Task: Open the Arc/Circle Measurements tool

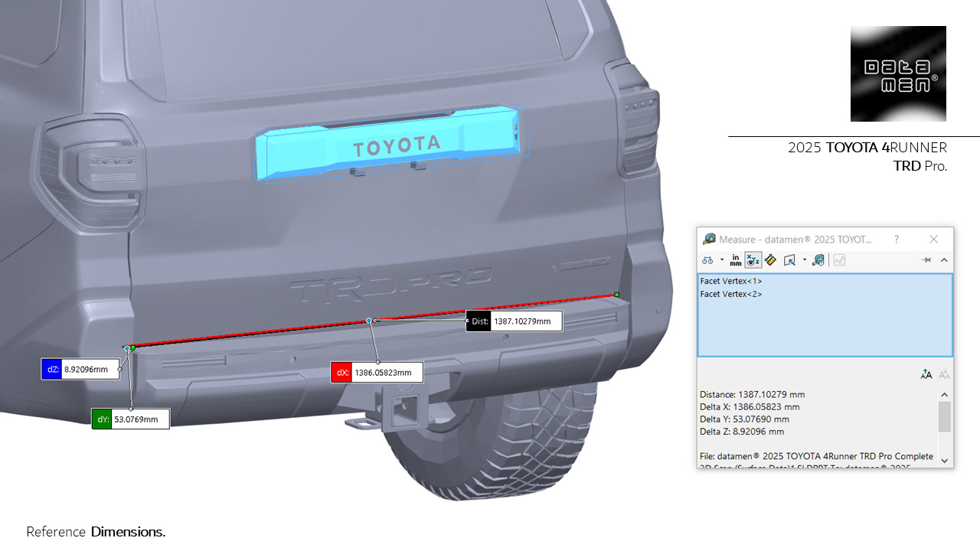Action: pos(708,260)
